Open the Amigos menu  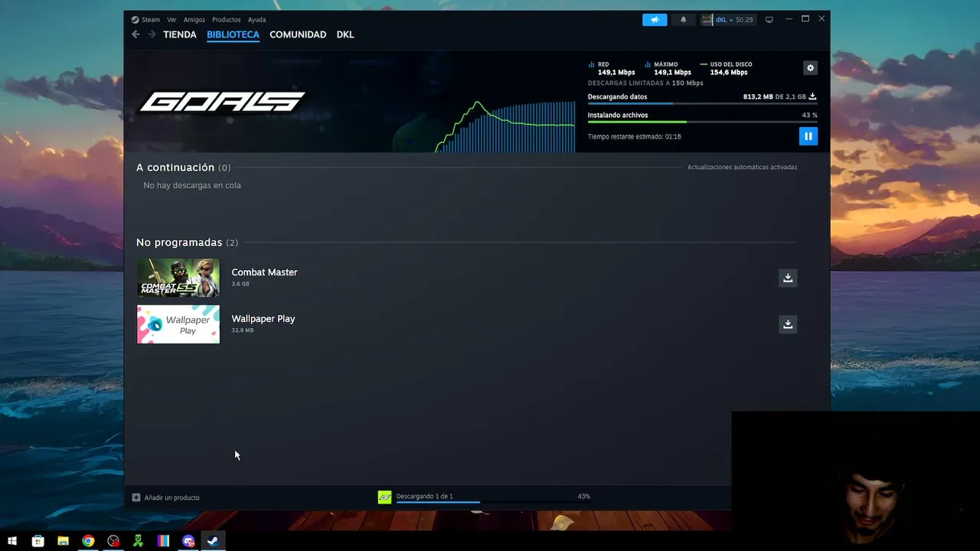[194, 20]
